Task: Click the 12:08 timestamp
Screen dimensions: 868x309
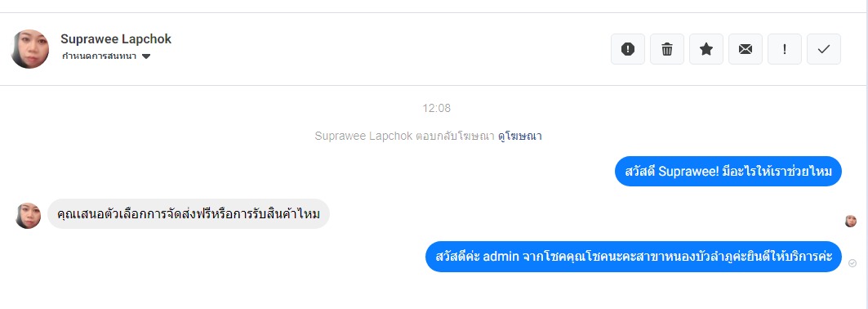Action: click(437, 109)
